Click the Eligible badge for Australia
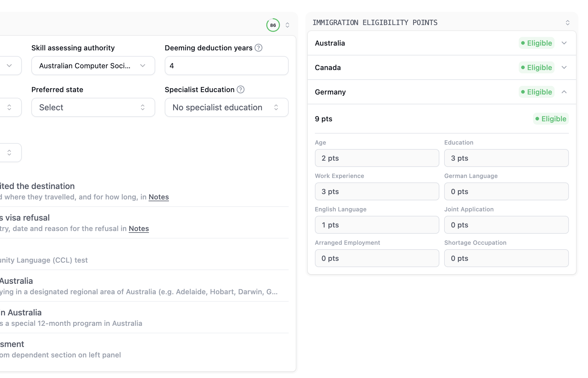588x378 pixels. tap(537, 43)
